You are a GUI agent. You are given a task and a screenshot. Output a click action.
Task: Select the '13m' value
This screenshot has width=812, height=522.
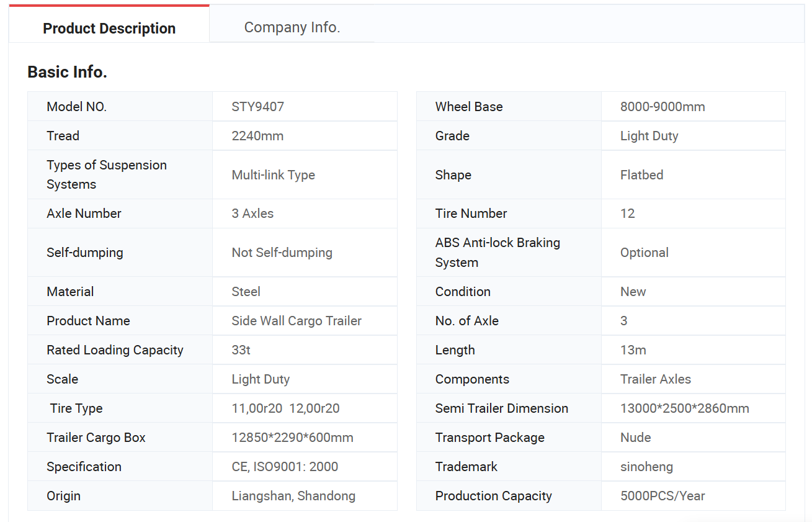[633, 350]
